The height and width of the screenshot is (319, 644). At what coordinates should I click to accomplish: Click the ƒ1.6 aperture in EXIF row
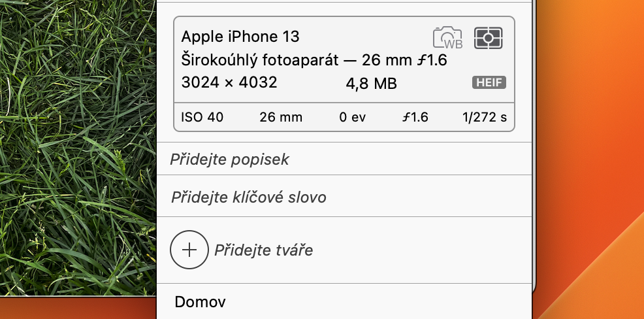coord(415,118)
